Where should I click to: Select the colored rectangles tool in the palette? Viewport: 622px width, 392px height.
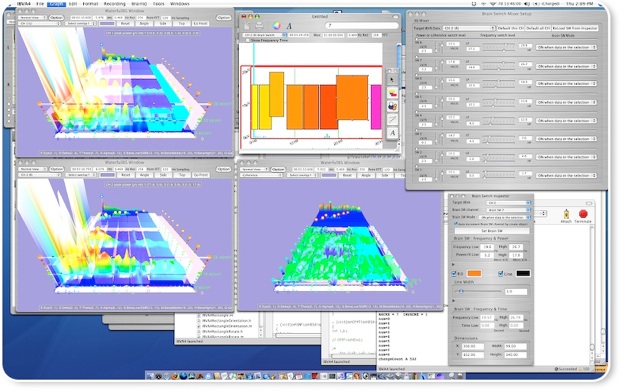[x=392, y=93]
